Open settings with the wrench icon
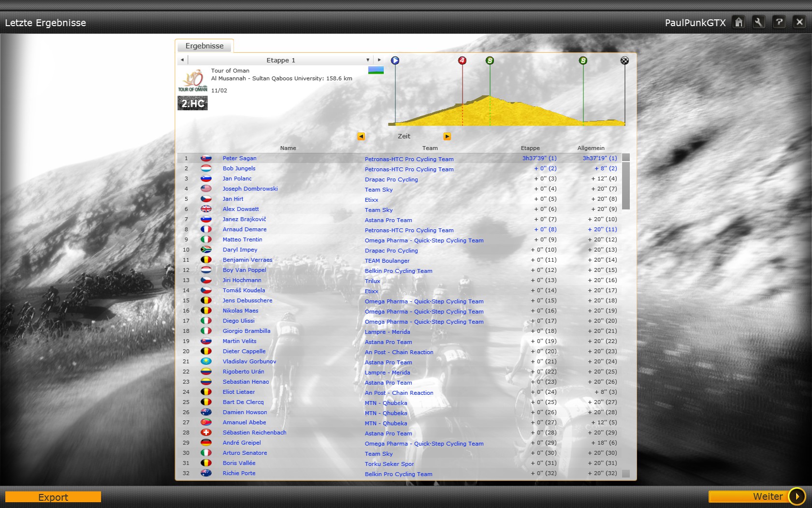The image size is (812, 508). click(759, 22)
